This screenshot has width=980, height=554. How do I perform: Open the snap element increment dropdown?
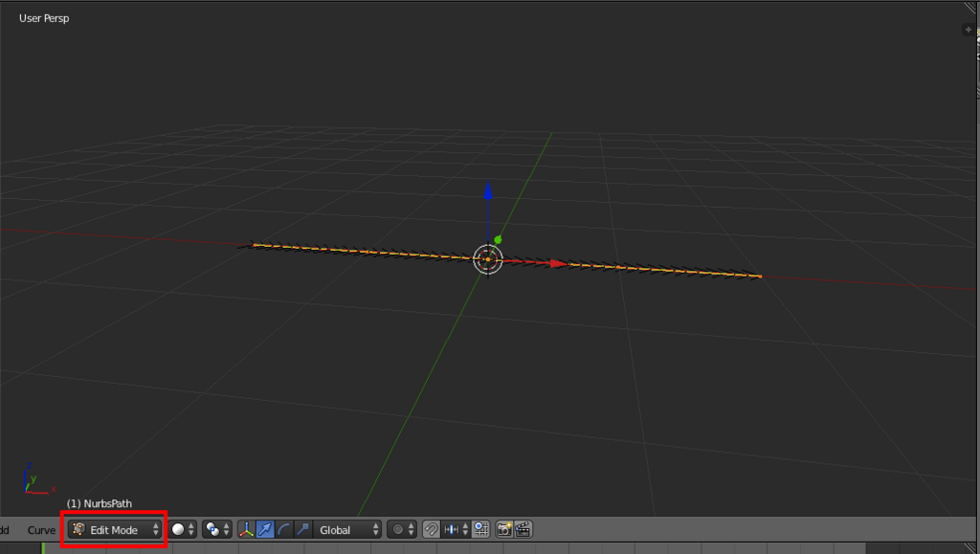456,530
